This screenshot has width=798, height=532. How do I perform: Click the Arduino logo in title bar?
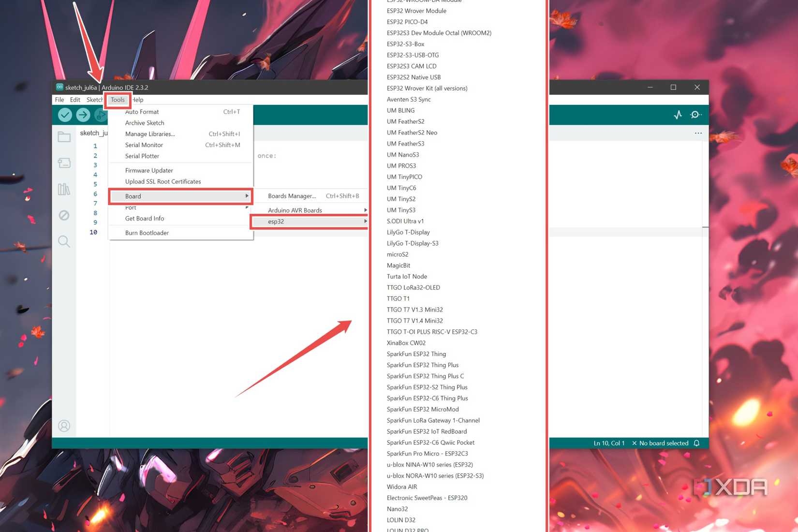[x=59, y=87]
